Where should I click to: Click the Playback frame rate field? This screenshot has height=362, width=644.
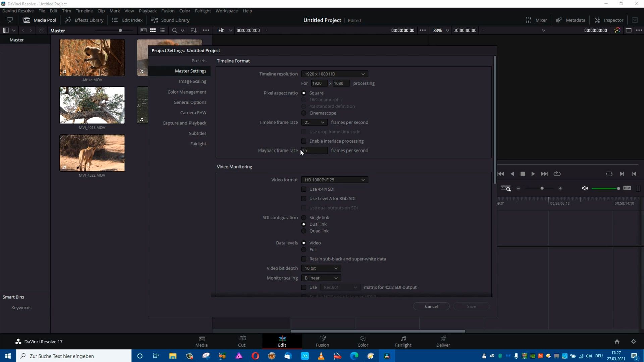pos(314,150)
